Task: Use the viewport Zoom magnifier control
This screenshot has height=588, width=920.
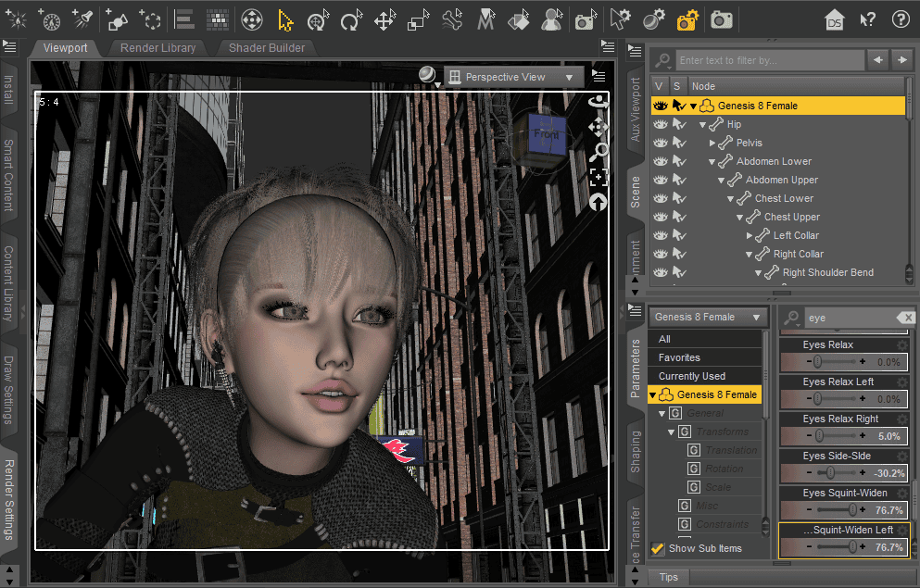Action: click(x=598, y=150)
